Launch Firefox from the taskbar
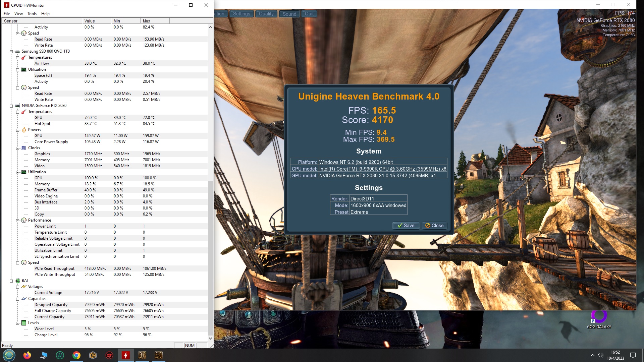Viewport: 644px width, 362px height. coord(27,355)
